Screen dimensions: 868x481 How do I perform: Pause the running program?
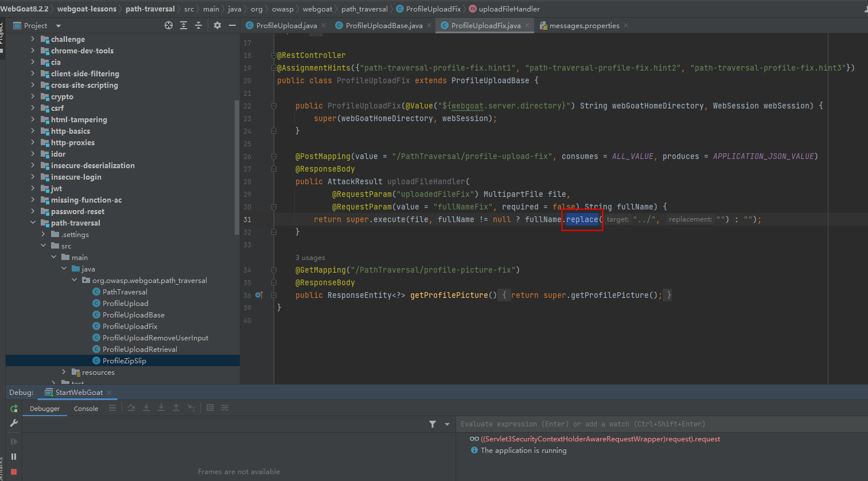pos(14,457)
